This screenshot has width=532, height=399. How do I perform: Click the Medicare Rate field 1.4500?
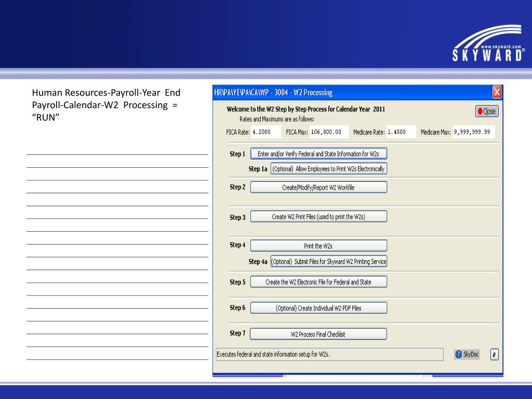pos(402,132)
